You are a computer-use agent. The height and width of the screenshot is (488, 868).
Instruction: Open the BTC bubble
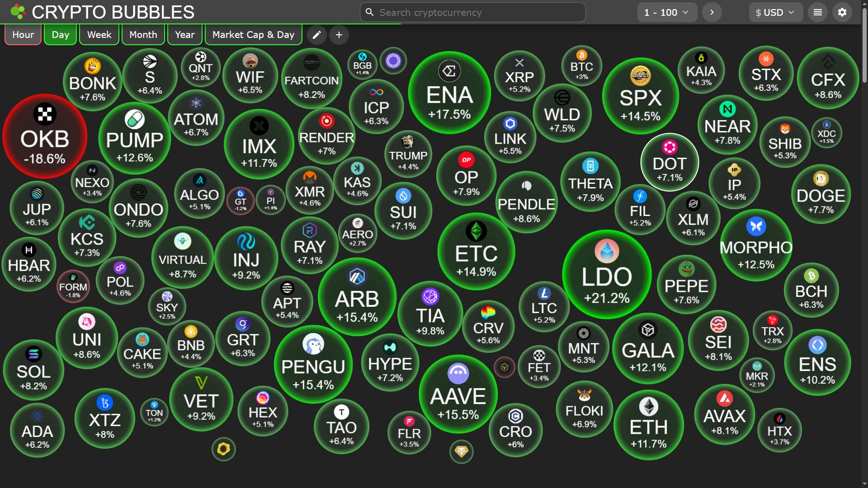582,66
